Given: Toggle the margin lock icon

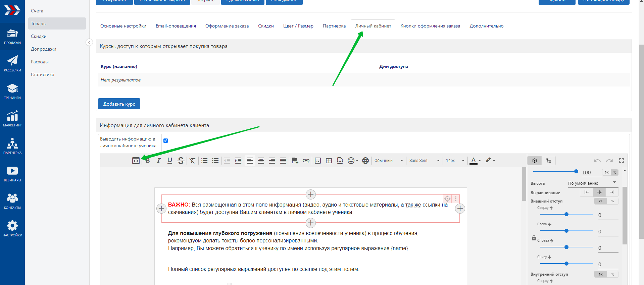Looking at the screenshot, I should [534, 238].
